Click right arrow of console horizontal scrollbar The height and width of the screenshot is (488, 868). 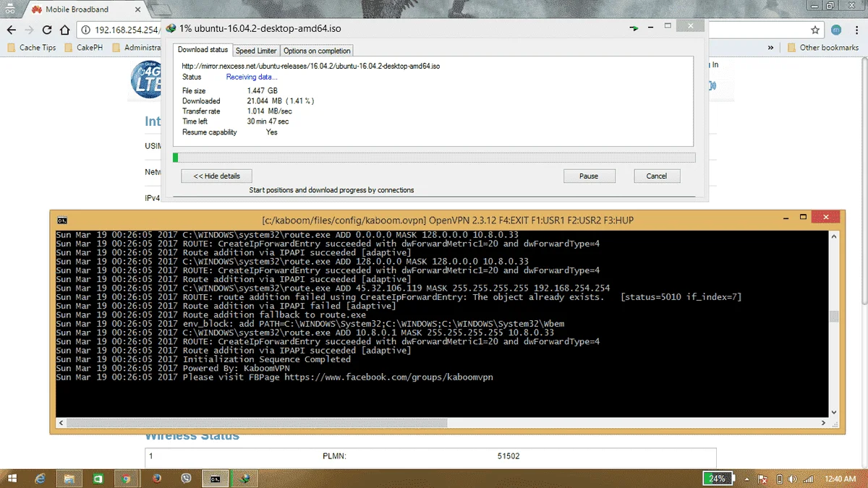[823, 422]
